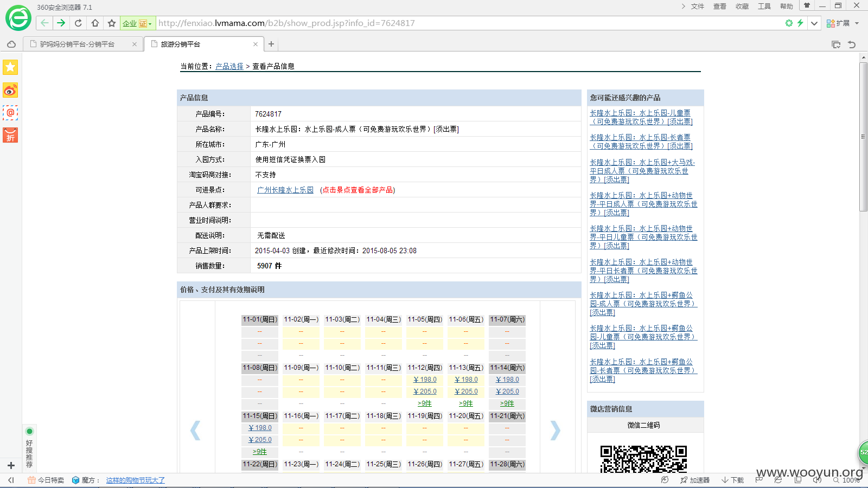
Task: Show previous dates with left calendar arrow
Action: click(195, 430)
